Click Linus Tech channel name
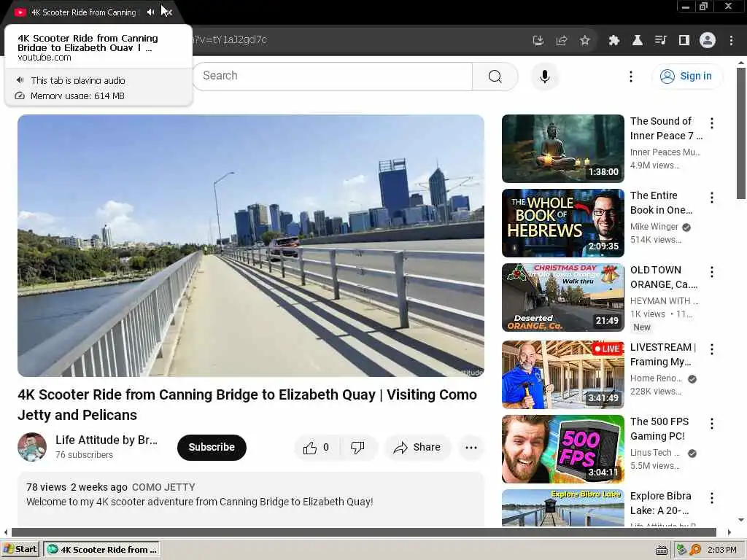747x560 pixels. pyautogui.click(x=655, y=453)
